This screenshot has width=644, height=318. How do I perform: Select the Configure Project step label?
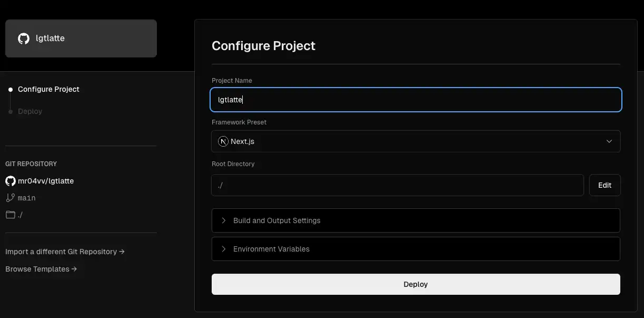pos(48,90)
